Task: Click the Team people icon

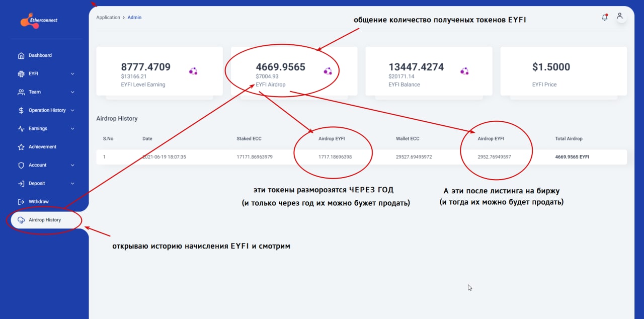Action: pos(21,92)
